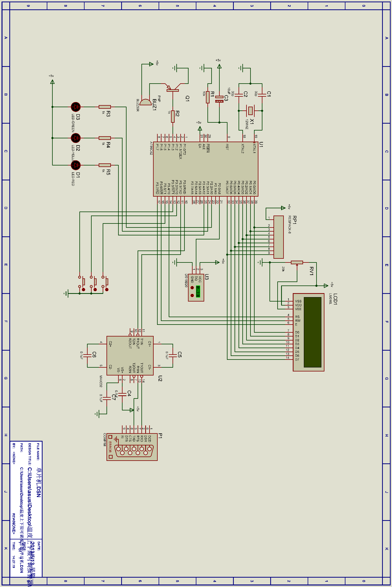Select capacitor C2 symbol
392x587 pixels.
(x=239, y=95)
